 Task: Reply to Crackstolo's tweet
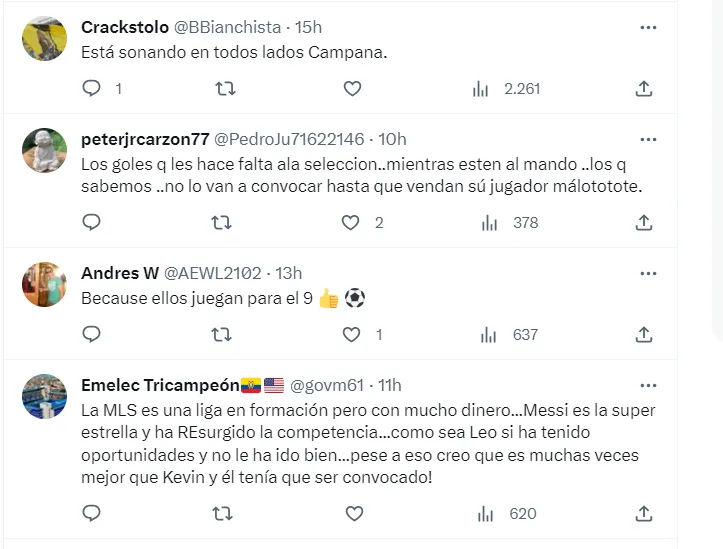[x=91, y=89]
